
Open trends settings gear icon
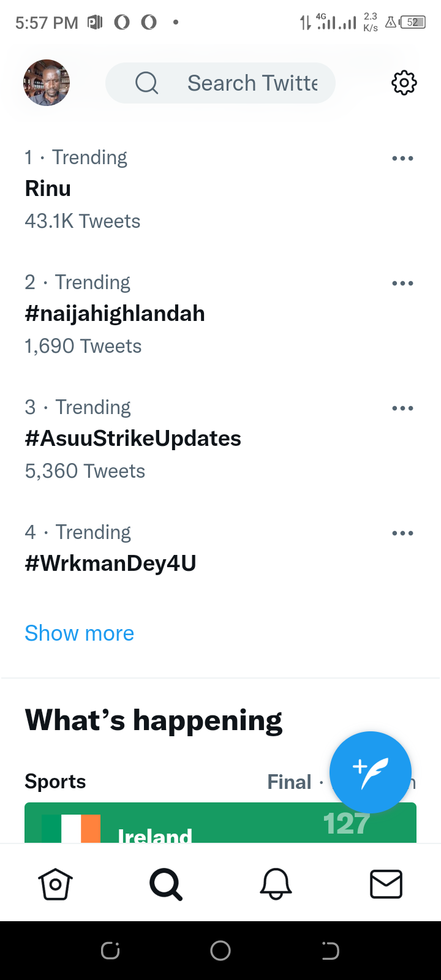click(x=404, y=83)
